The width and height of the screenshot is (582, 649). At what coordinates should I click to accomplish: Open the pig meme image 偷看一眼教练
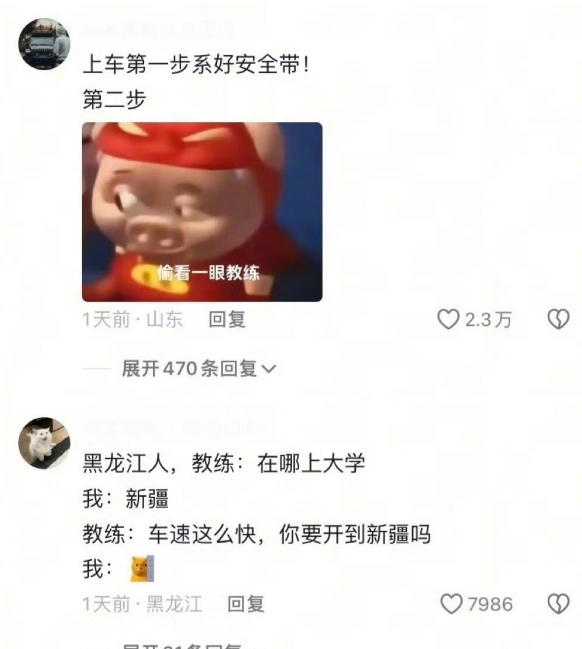click(202, 212)
